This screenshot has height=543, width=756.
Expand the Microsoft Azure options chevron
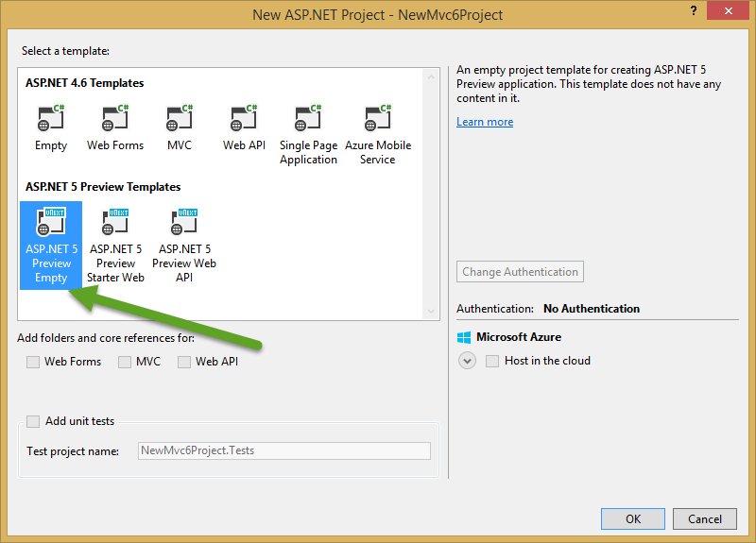tap(467, 361)
